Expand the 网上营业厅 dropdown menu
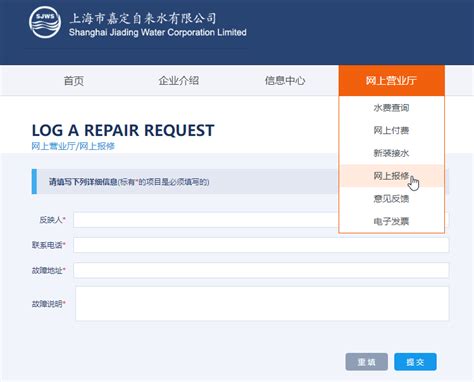This screenshot has height=382, width=474. tap(391, 80)
